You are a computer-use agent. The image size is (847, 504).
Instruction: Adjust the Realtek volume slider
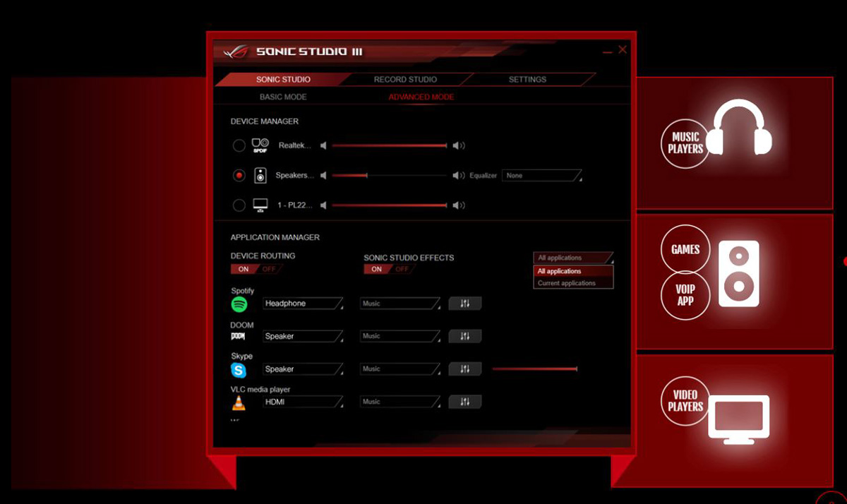coord(390,145)
